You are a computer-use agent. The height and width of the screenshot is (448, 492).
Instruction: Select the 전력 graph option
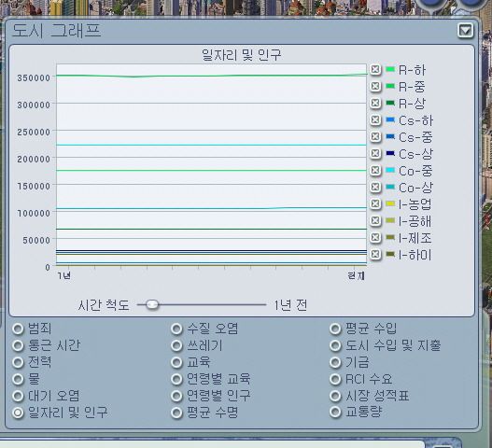[18, 362]
